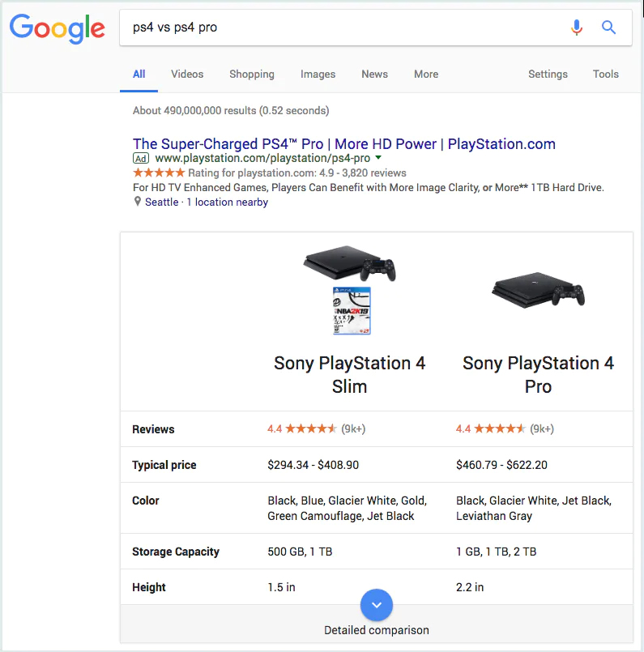
Task: Open The Super-Charged PS4 Pro ad link
Action: 343,144
